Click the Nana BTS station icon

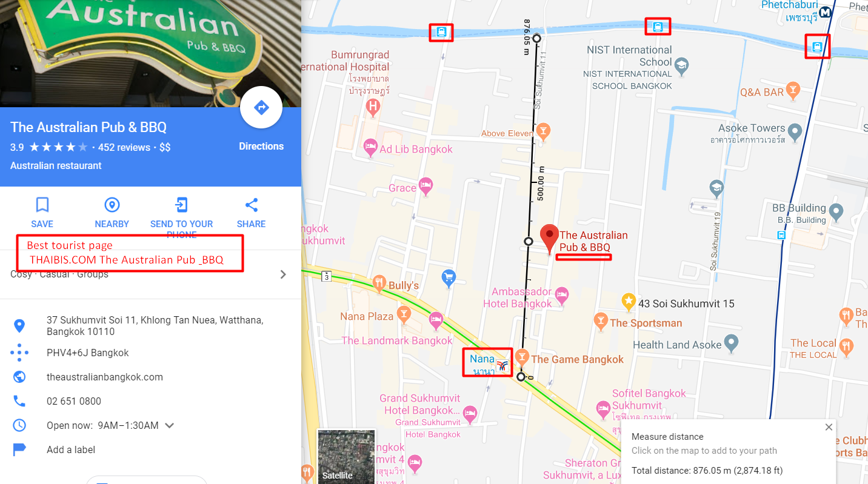point(502,365)
